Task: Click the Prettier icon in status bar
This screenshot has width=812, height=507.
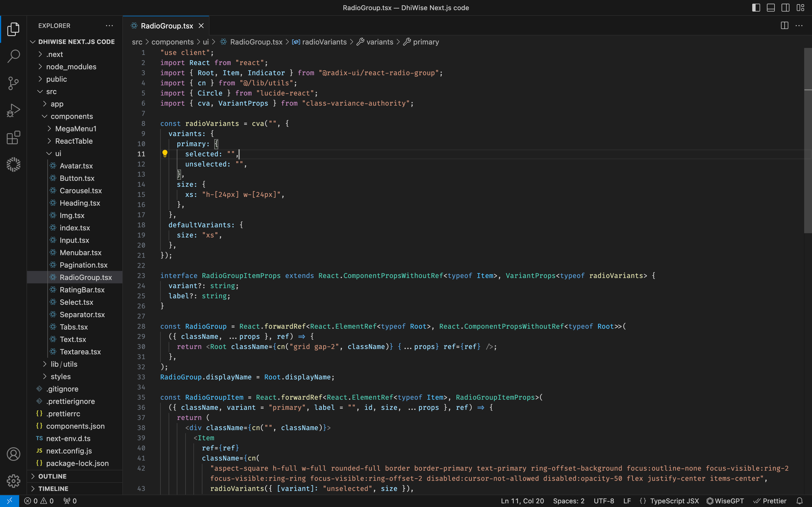Action: [772, 501]
